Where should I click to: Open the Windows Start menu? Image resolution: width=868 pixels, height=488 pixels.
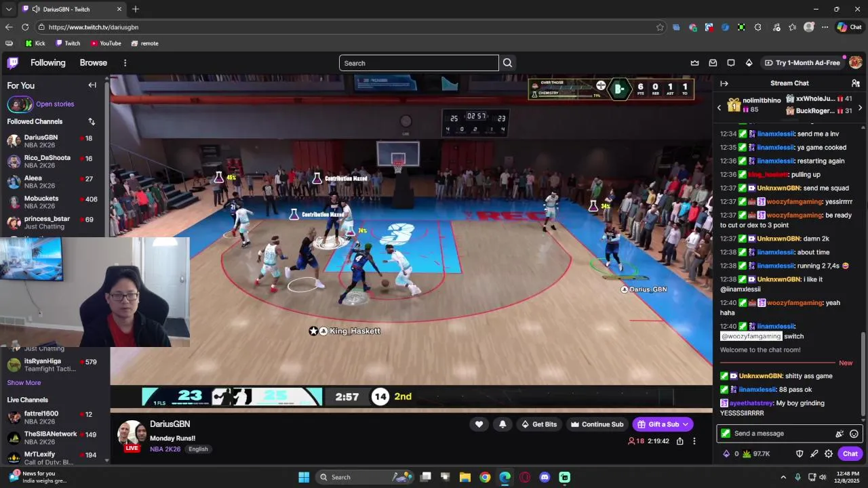pos(304,477)
